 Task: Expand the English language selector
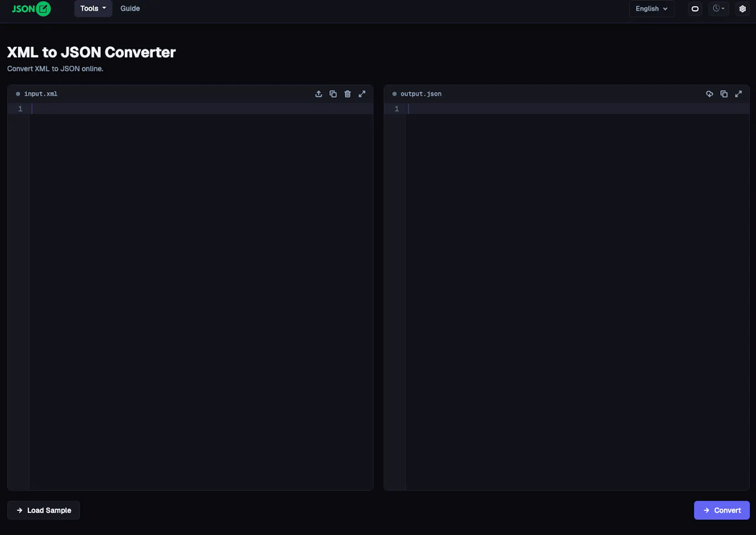coord(652,8)
